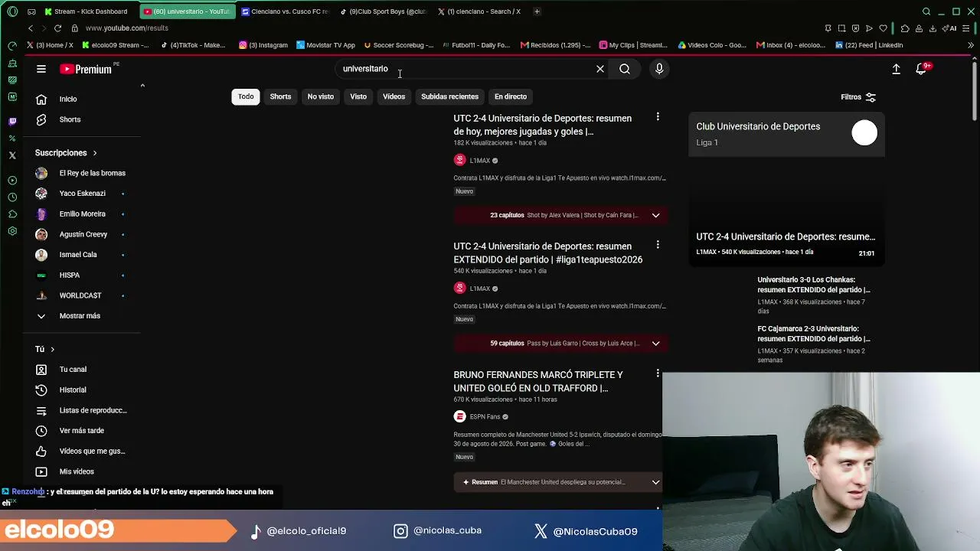Click the magnifier search button
This screenshot has width=980, height=551.
(625, 69)
